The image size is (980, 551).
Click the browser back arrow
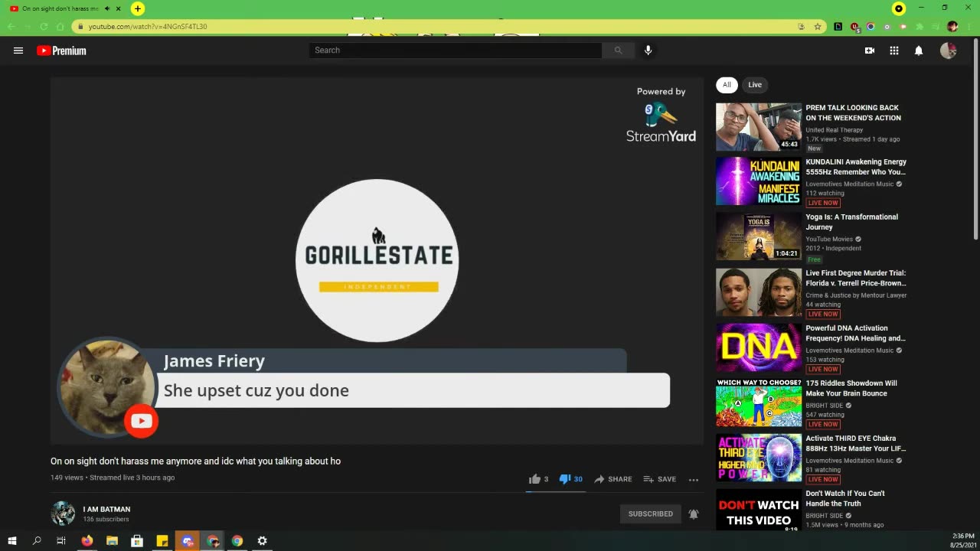[11, 27]
